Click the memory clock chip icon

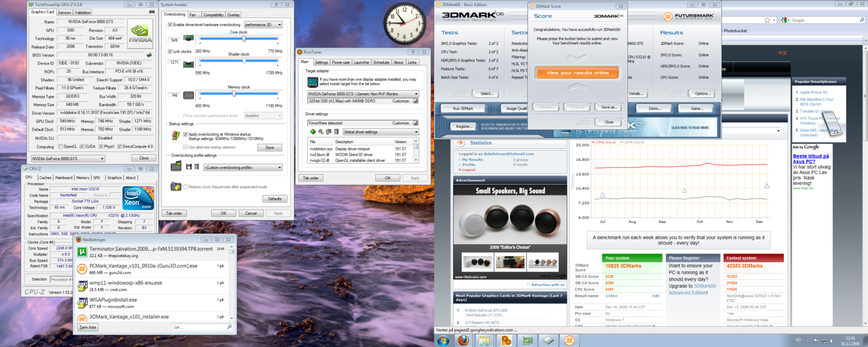click(x=188, y=95)
